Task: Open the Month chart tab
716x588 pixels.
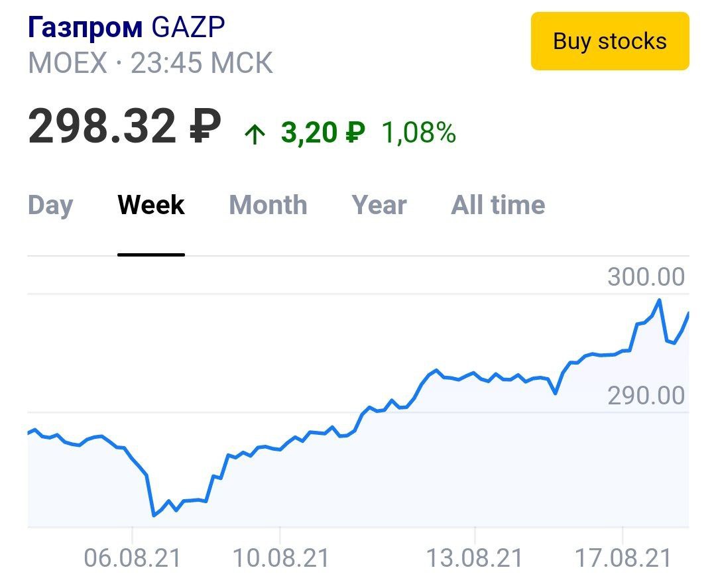Action: (268, 206)
